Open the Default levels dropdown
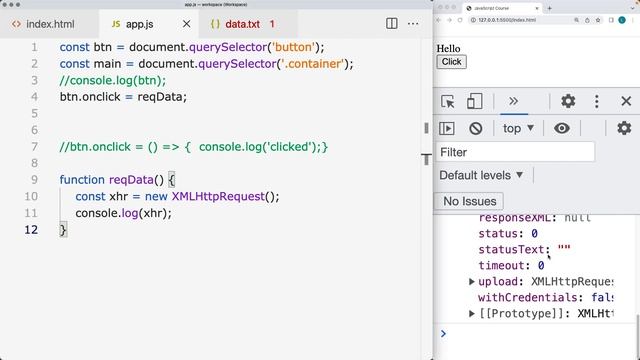This screenshot has width=640, height=360. tap(481, 175)
